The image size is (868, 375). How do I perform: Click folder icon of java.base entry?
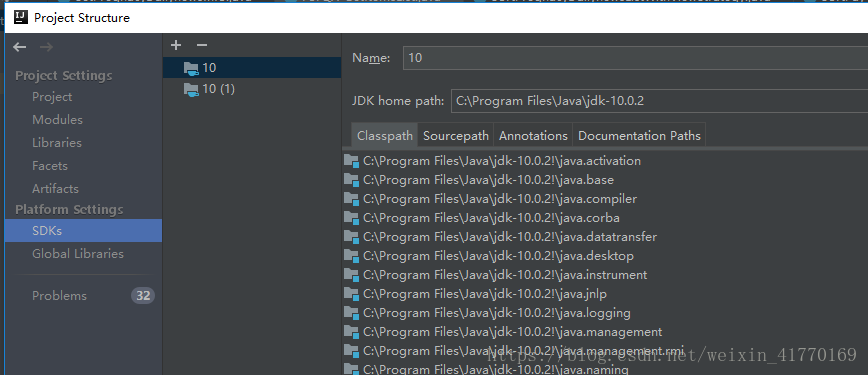(x=351, y=180)
